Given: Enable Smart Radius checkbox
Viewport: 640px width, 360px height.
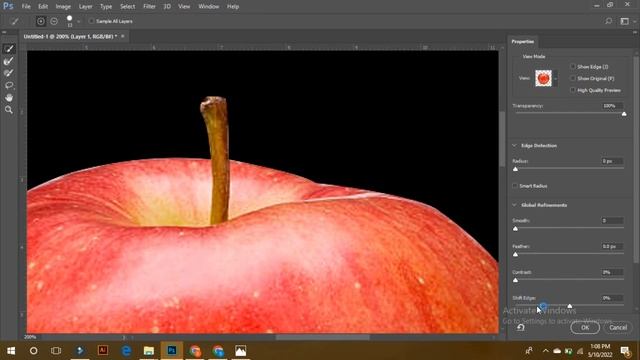Looking at the screenshot, I should click(515, 186).
